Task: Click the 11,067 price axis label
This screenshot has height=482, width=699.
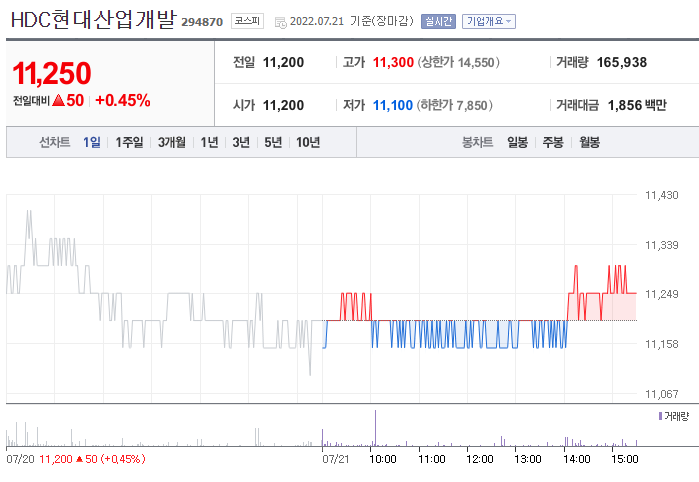Action: [662, 394]
